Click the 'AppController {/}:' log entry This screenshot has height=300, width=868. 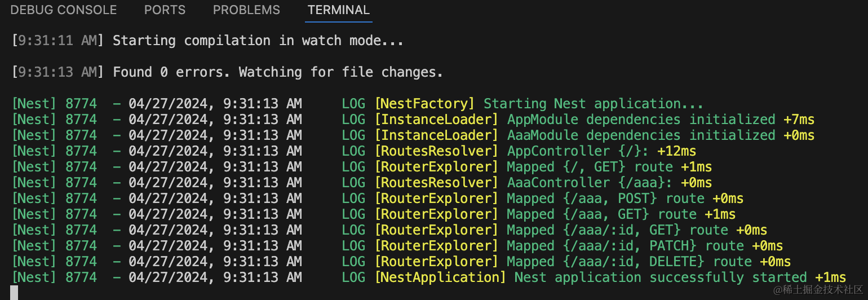[x=586, y=151]
